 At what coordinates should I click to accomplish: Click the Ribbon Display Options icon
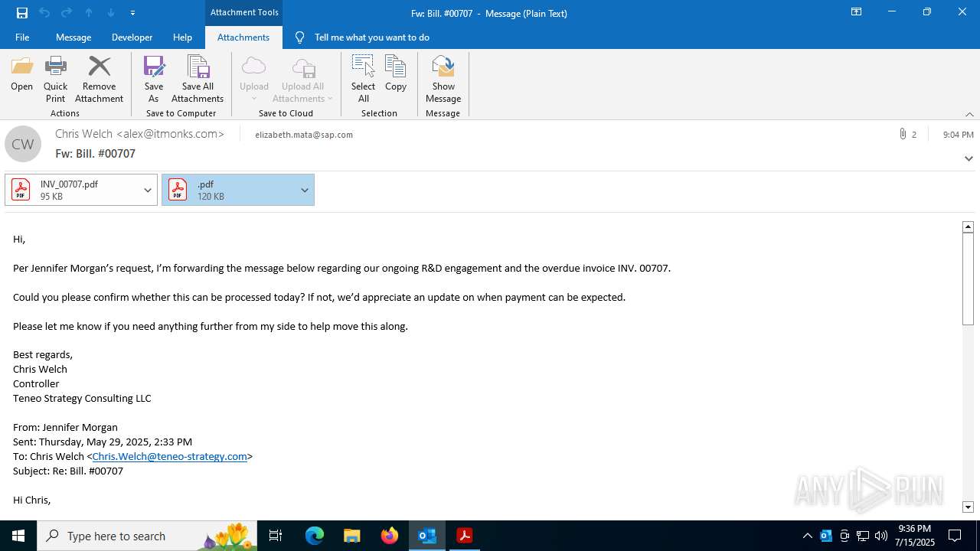pyautogui.click(x=856, y=12)
